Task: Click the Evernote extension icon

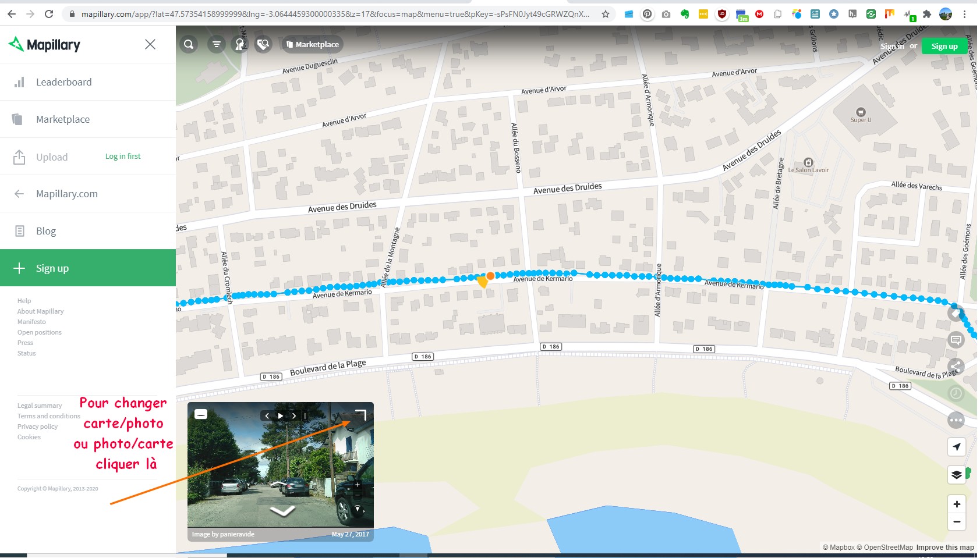Action: (x=685, y=14)
